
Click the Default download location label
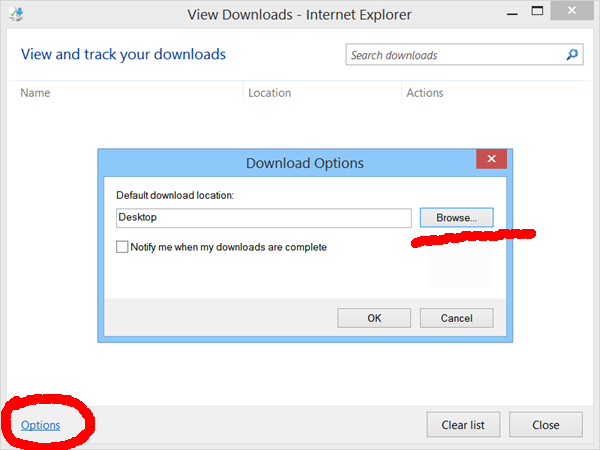(175, 196)
